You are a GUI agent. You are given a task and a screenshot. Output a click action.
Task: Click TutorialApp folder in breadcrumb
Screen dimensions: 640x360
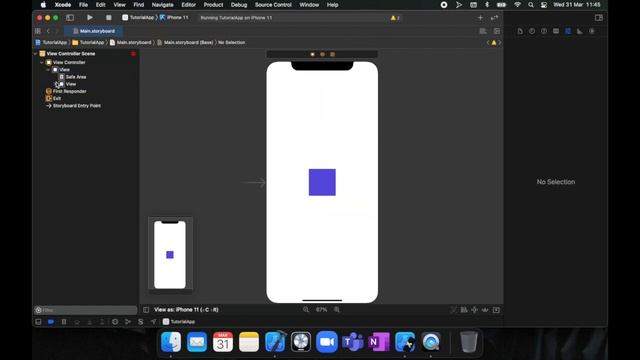pos(88,42)
